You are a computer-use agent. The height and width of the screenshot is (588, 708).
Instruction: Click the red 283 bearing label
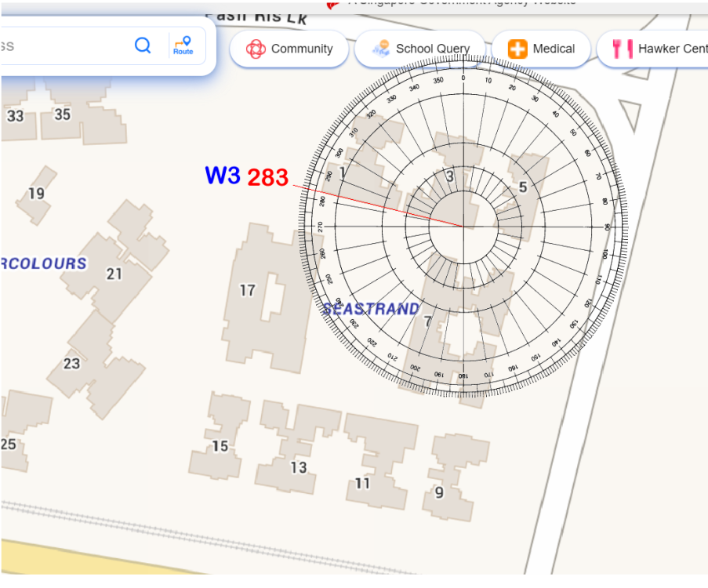[268, 178]
